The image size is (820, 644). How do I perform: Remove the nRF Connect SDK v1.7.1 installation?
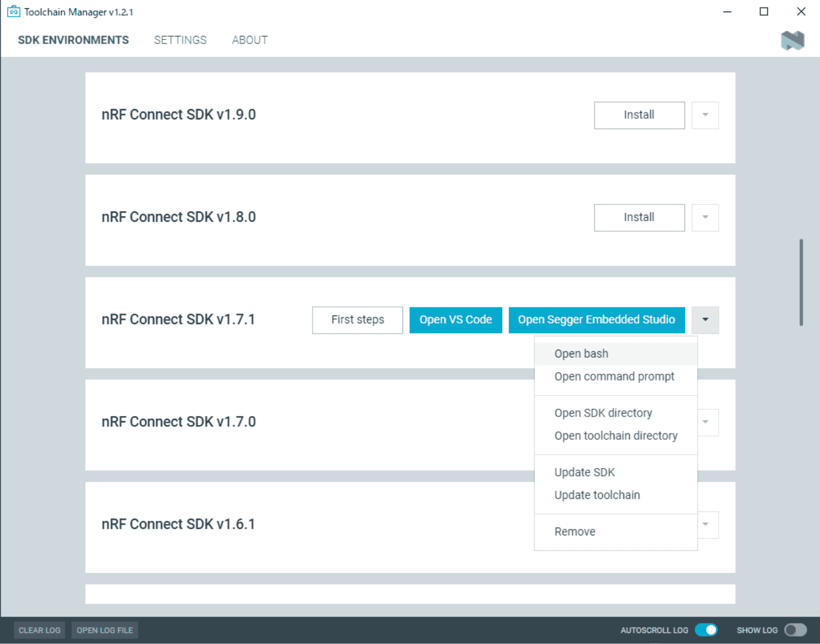click(x=575, y=531)
